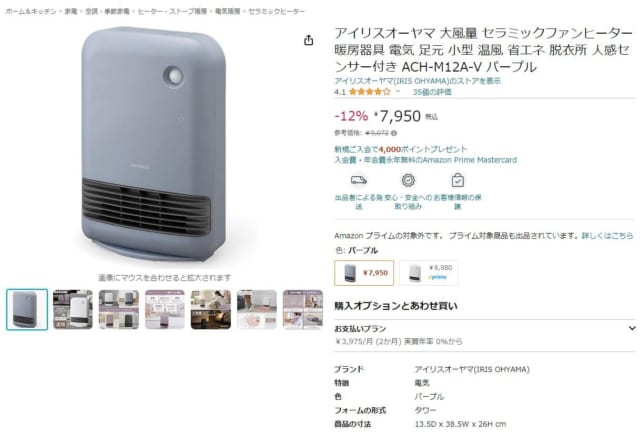This screenshot has width=640, height=433.
Task: Click the share icon beside product image
Action: click(309, 40)
